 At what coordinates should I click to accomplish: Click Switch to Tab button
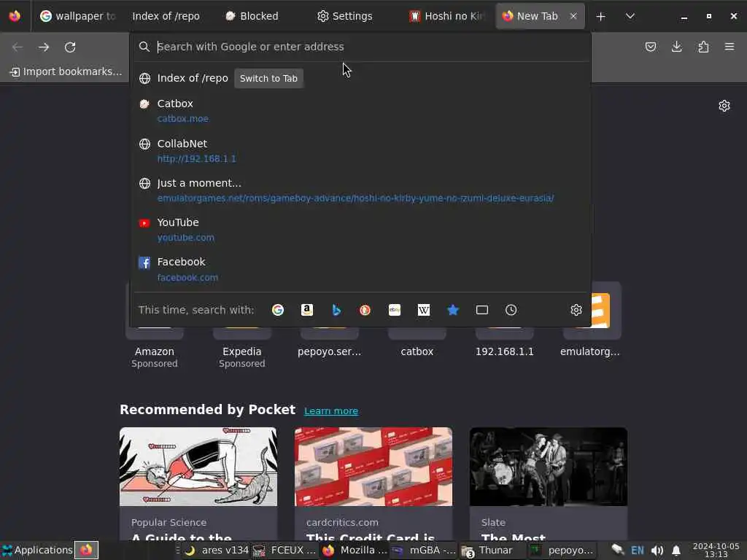coord(268,79)
